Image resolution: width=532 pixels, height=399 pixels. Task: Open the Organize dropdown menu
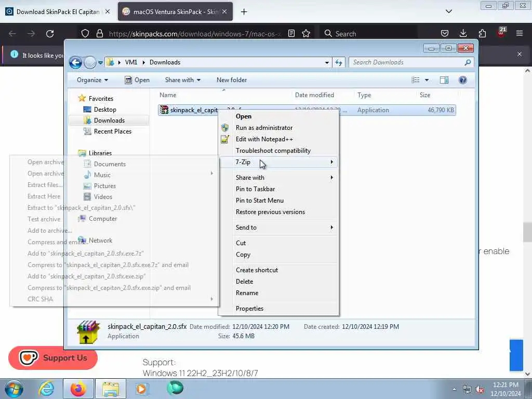[92, 80]
